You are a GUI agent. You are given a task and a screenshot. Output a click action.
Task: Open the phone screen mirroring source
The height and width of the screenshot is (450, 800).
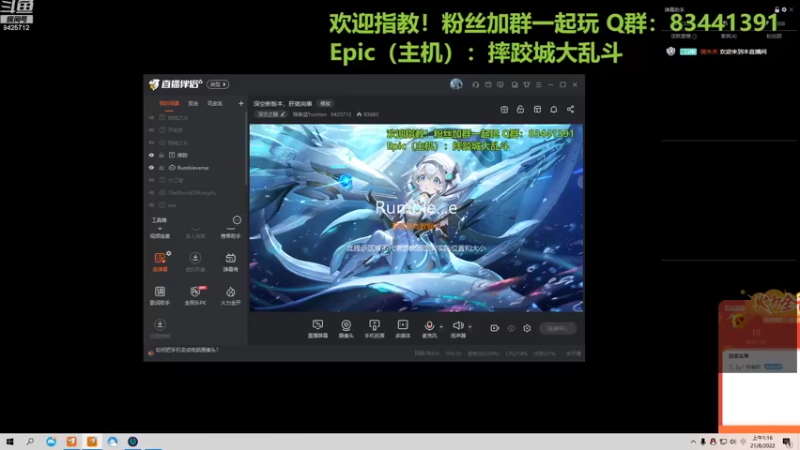pyautogui.click(x=374, y=329)
